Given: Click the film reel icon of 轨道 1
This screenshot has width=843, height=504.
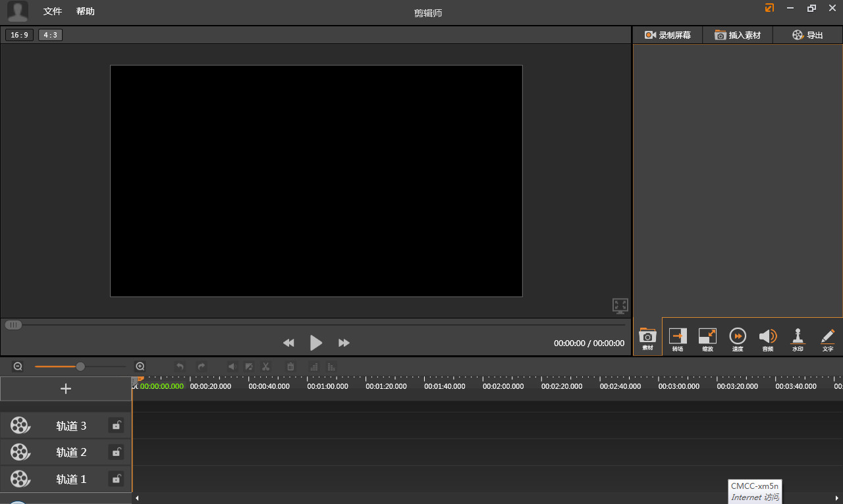Looking at the screenshot, I should click(20, 479).
